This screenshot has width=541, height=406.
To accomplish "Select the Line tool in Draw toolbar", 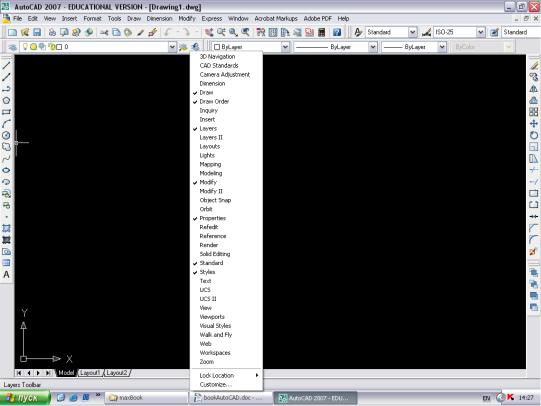I will 6,65.
